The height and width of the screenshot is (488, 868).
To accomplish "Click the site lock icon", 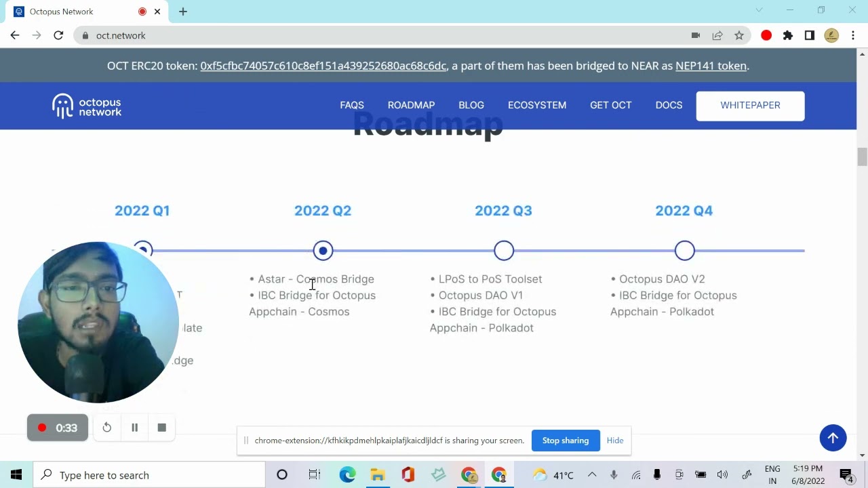I will point(85,35).
